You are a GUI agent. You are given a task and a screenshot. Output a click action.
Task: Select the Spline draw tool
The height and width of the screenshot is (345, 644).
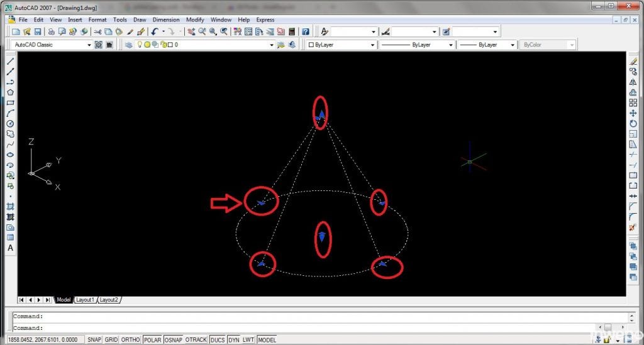(10, 145)
